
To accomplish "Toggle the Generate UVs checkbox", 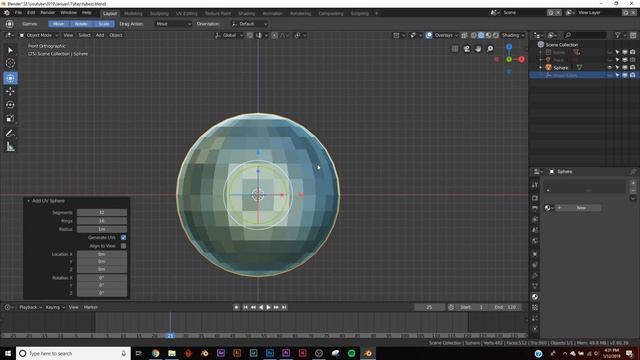I will 123,238.
